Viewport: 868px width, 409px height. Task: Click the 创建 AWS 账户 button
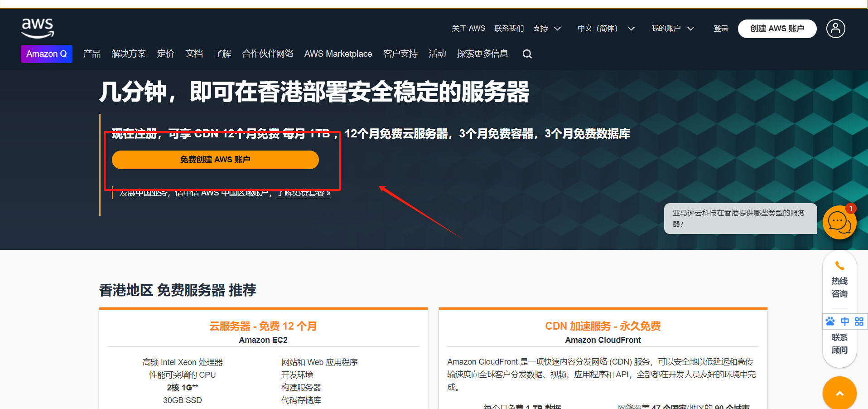click(x=777, y=29)
